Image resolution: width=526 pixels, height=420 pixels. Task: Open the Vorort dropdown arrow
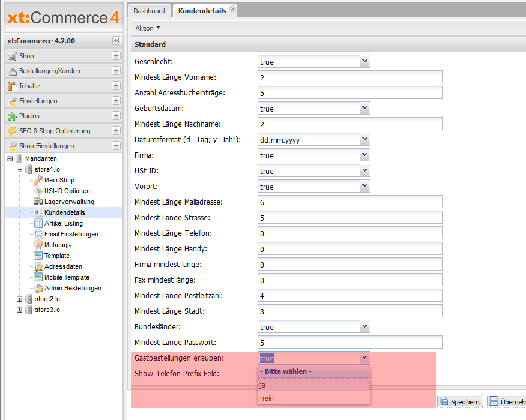365,186
